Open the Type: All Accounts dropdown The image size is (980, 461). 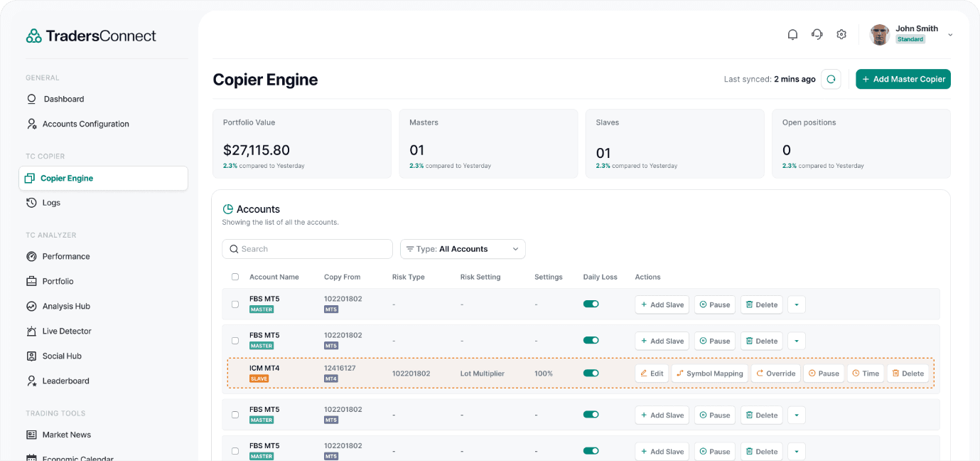tap(463, 249)
